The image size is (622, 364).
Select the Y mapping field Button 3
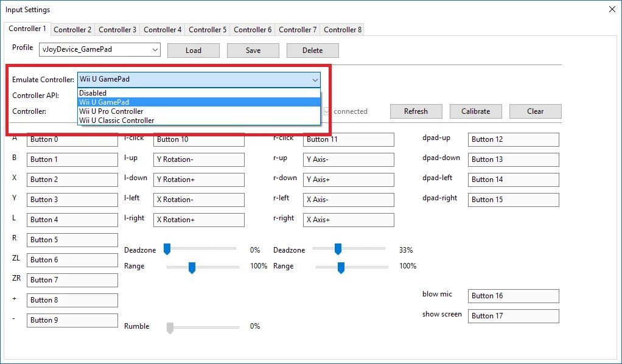click(x=72, y=200)
